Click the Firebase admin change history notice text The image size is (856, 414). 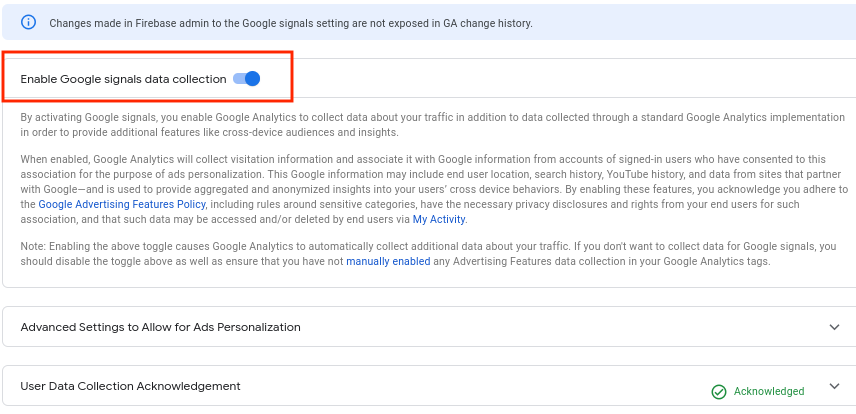[290, 22]
